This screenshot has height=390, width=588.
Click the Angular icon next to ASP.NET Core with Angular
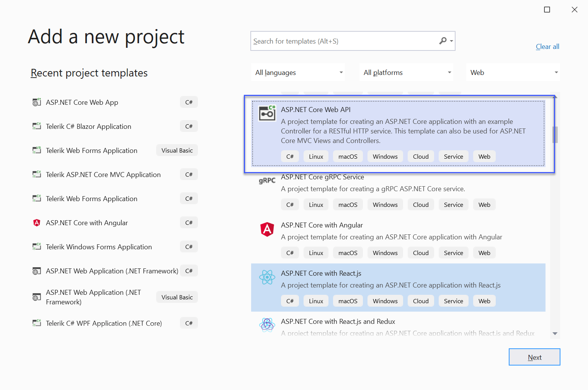[267, 229]
